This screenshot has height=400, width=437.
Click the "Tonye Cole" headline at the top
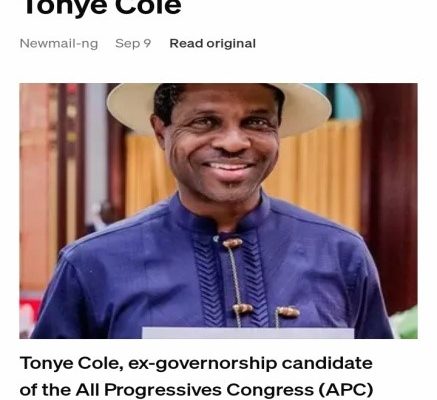click(x=103, y=7)
